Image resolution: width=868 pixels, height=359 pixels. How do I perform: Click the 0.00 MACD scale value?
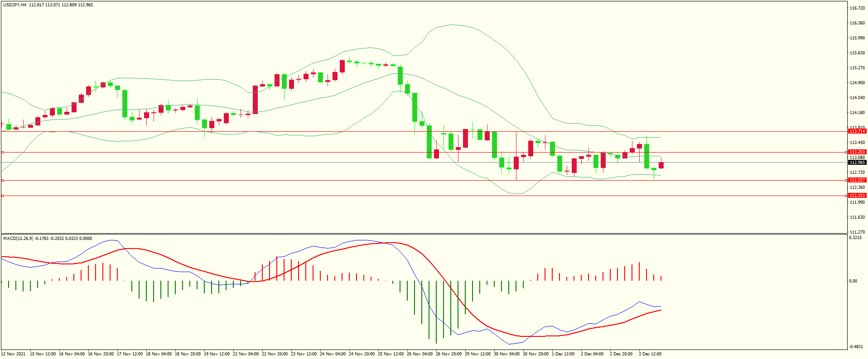point(853,281)
